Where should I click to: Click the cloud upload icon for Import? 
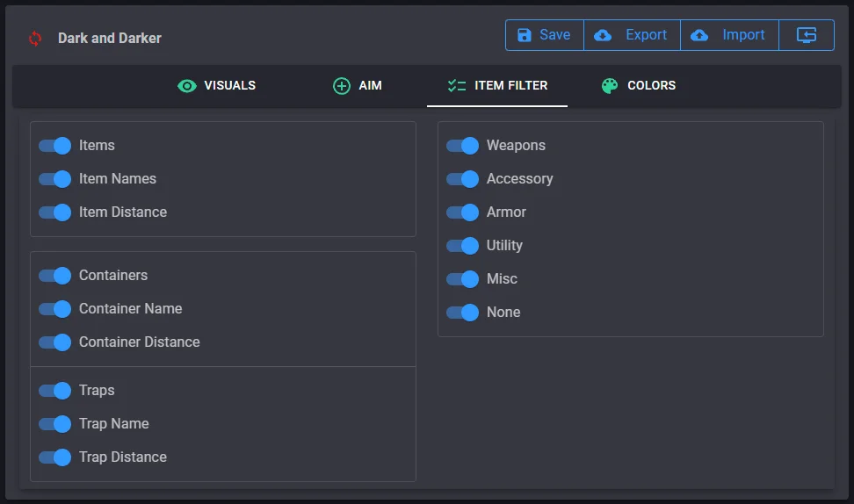coord(699,35)
